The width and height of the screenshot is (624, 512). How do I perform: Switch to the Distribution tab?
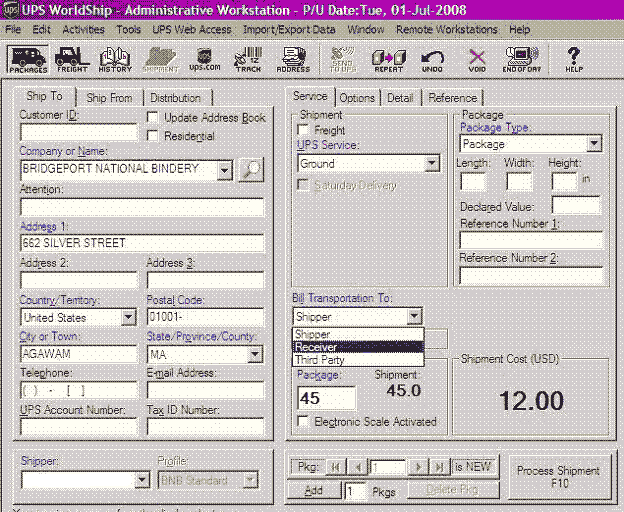176,98
